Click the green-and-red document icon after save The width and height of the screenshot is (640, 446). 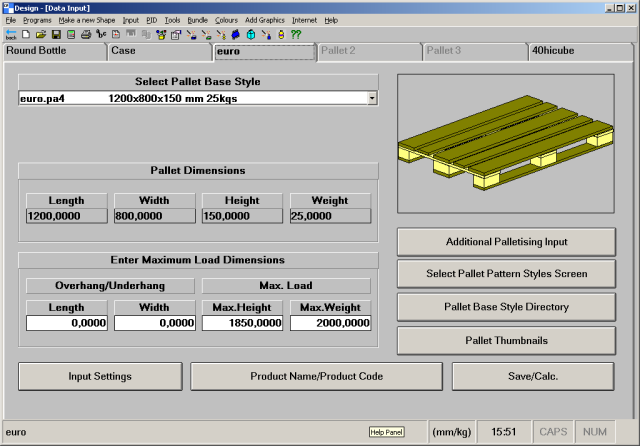pos(71,35)
